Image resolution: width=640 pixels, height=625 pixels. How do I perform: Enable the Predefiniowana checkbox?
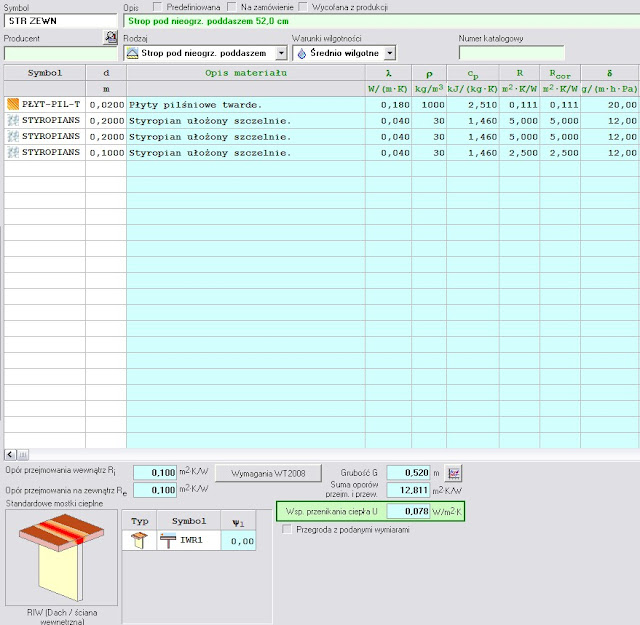point(157,6)
